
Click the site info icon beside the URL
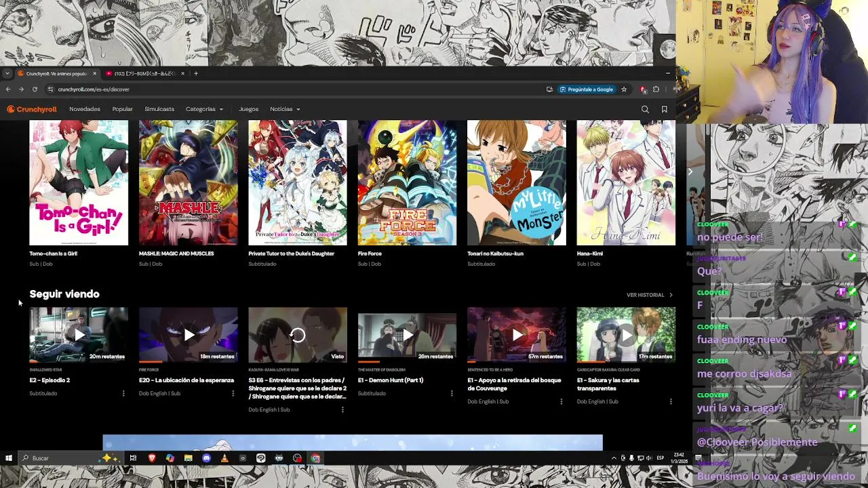(50, 89)
